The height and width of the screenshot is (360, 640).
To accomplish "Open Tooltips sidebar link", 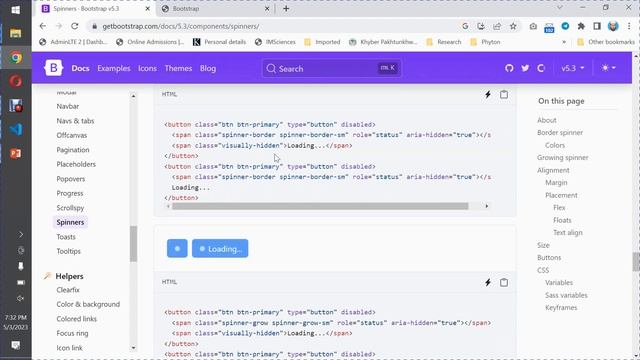I will pos(69,251).
